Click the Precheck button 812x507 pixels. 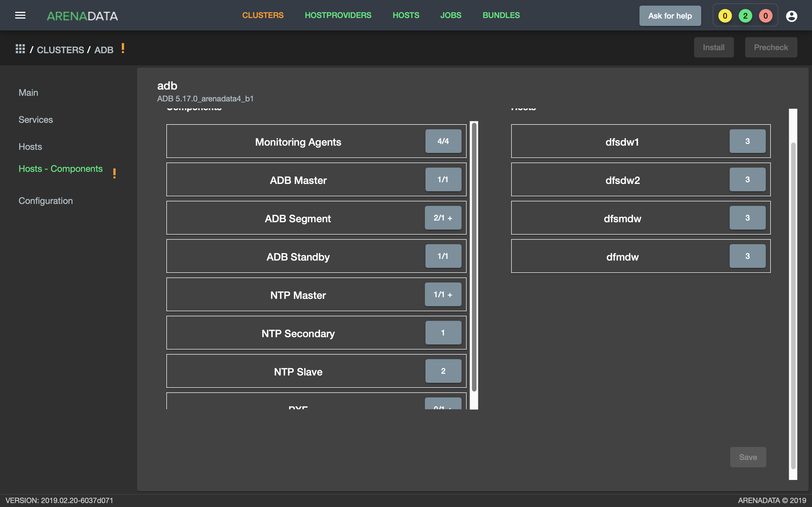coord(771,47)
